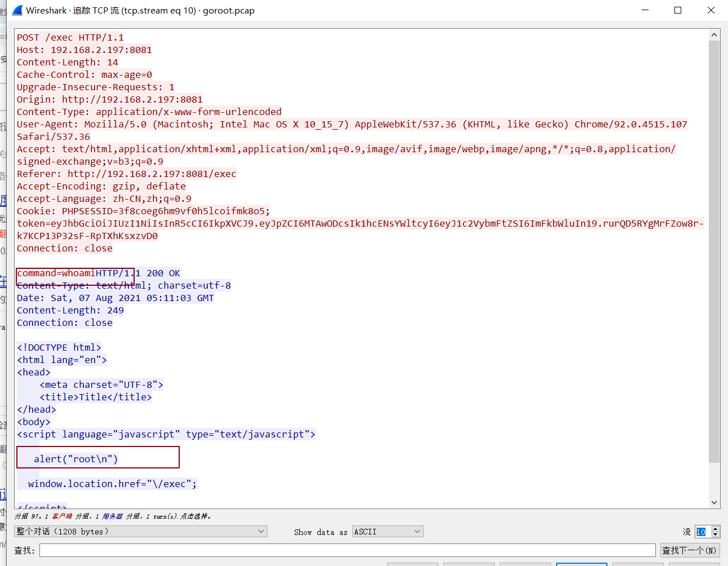Click the 'signed-exchange;v=b3;q=0.9' line
The height and width of the screenshot is (566, 728).
(x=90, y=162)
